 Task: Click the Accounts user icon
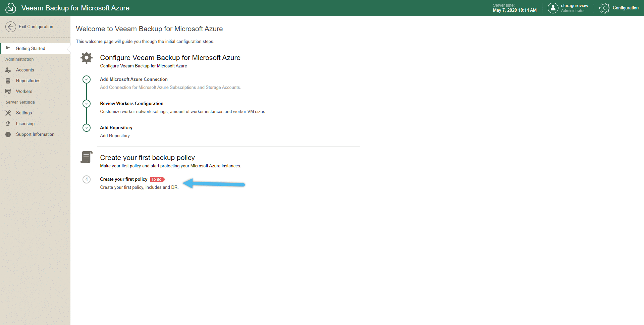8,70
